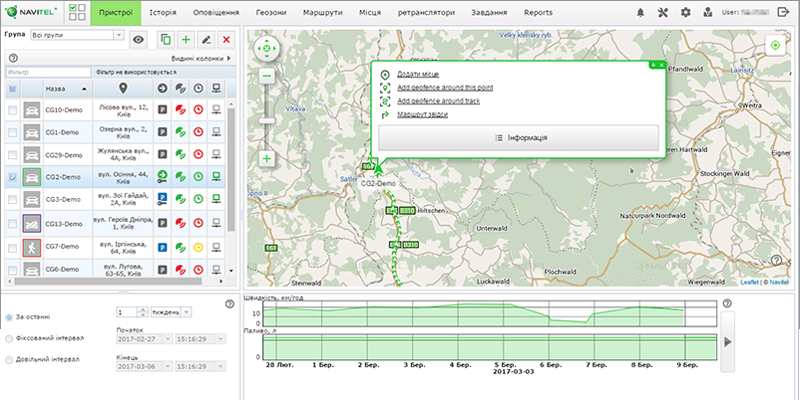Click the red X delete icon
800x401 pixels.
point(227,39)
